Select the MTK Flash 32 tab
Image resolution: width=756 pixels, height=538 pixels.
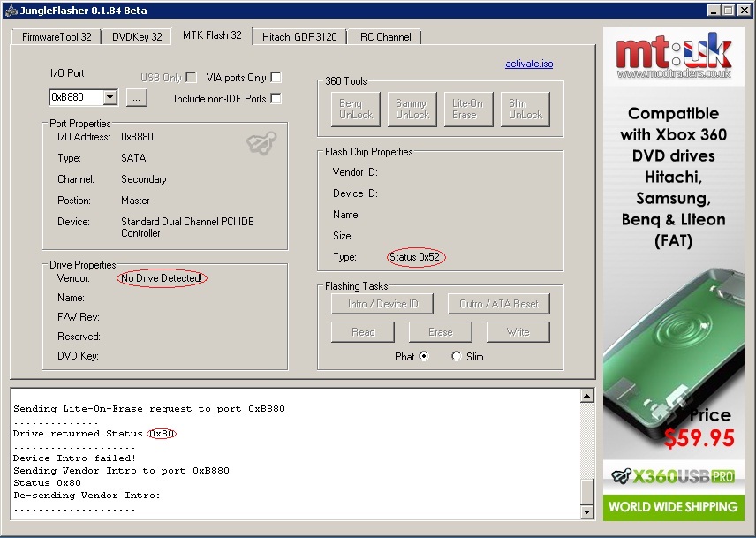point(212,35)
